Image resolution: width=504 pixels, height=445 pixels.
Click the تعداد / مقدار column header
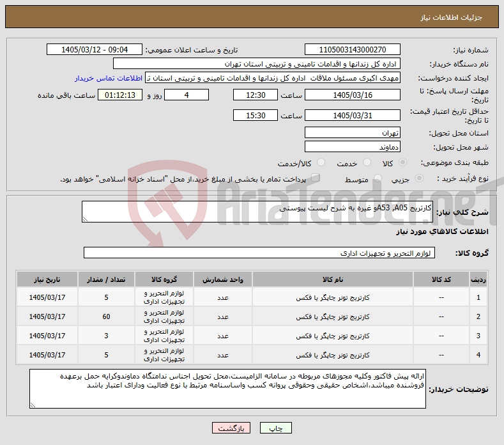pyautogui.click(x=106, y=279)
